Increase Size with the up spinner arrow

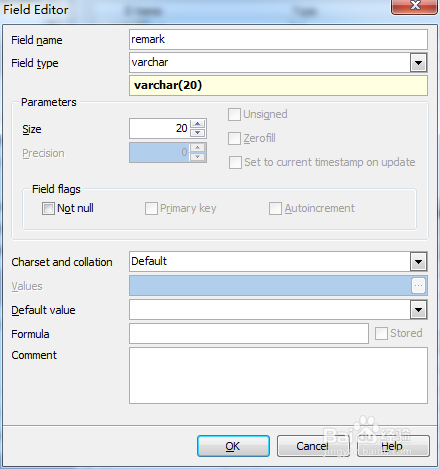198,124
